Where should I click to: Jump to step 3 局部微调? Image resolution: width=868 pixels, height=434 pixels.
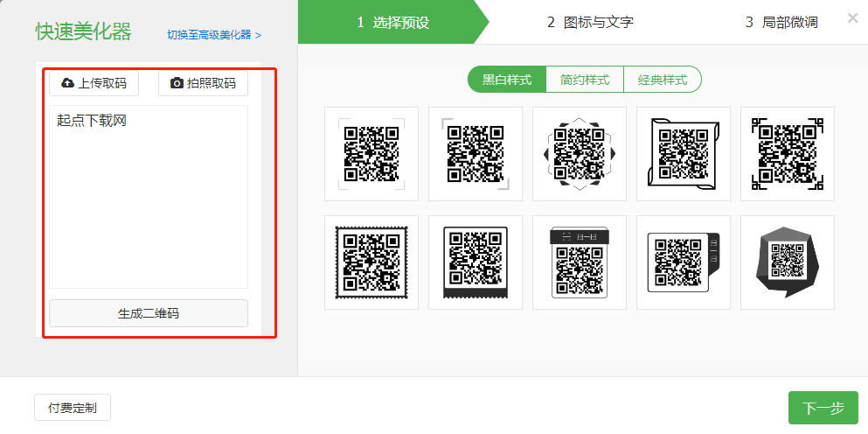coord(781,22)
